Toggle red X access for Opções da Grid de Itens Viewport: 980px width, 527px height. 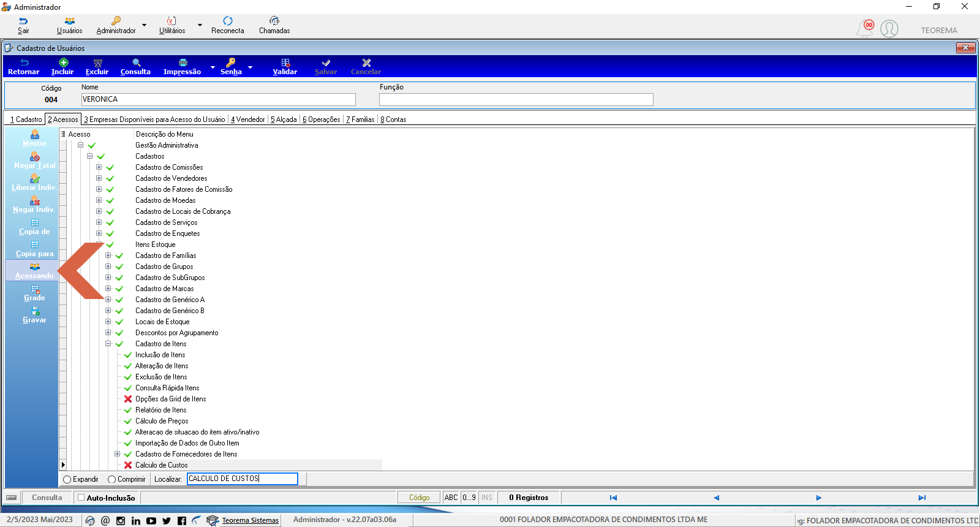click(128, 399)
